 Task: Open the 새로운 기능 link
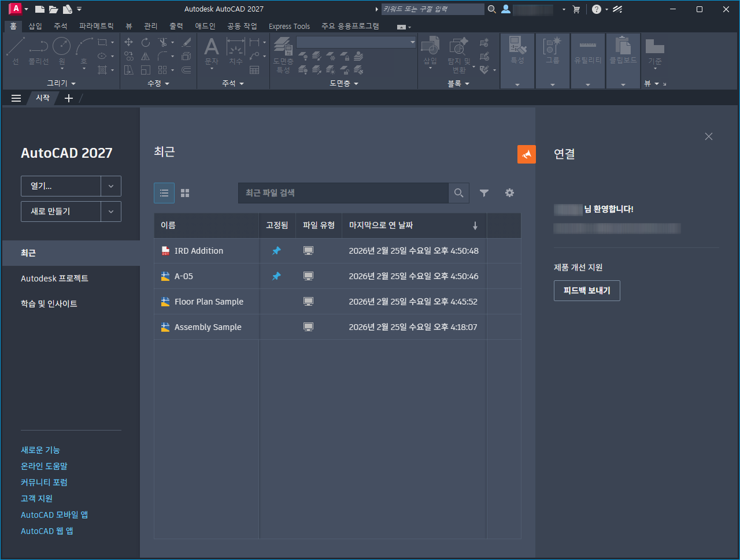(x=40, y=450)
